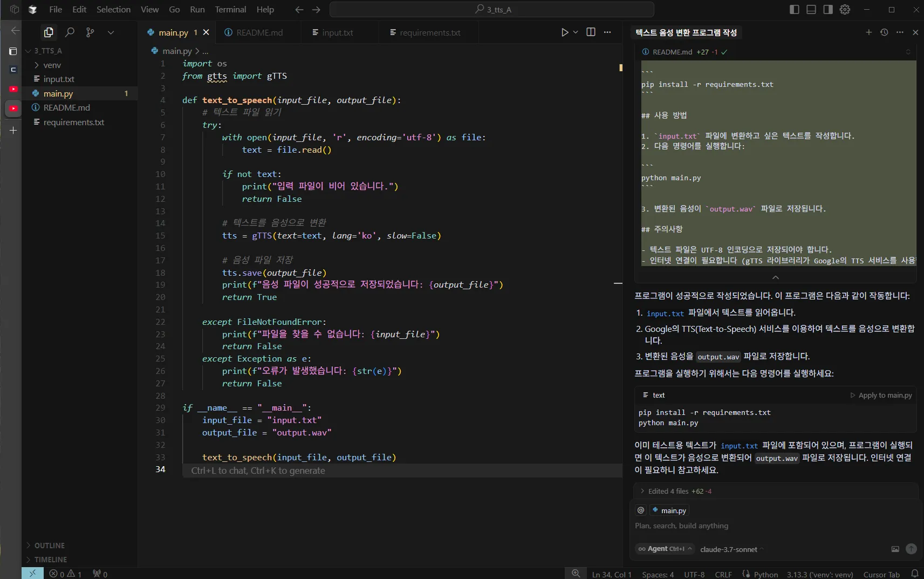Change indentation via Spaces: 4
This screenshot has height=579, width=924.
pos(658,574)
